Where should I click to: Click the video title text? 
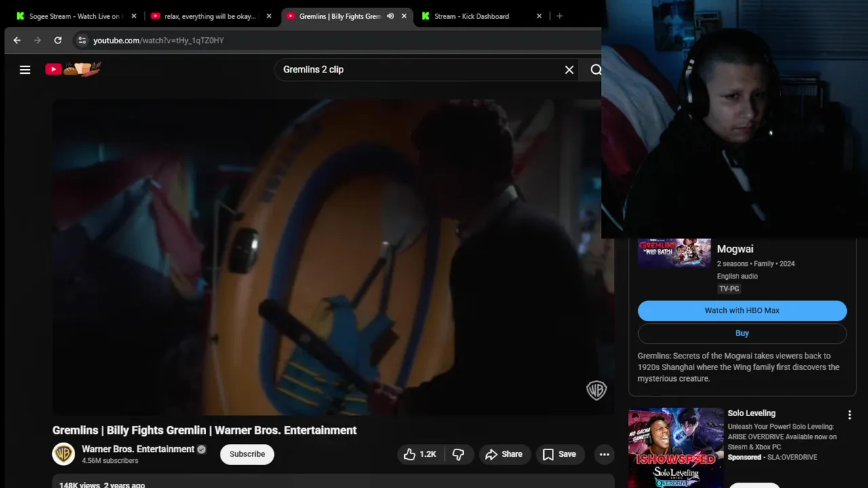click(204, 430)
